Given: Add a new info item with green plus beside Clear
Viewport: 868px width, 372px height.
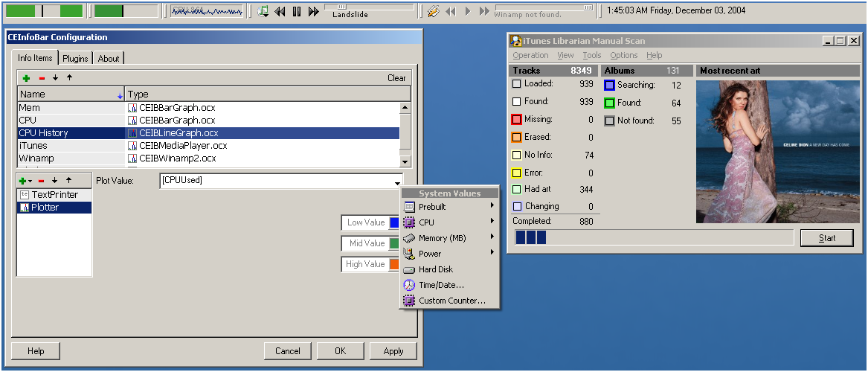Looking at the screenshot, I should tap(26, 78).
